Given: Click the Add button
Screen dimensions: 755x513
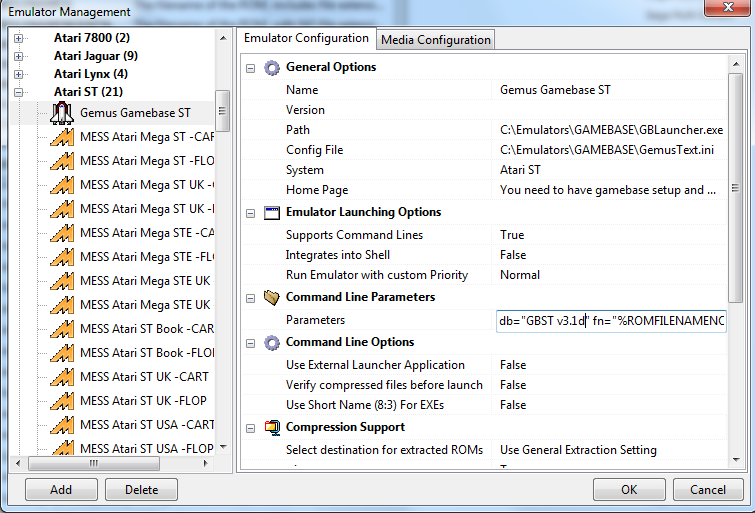Looking at the screenshot, I should (x=61, y=489).
